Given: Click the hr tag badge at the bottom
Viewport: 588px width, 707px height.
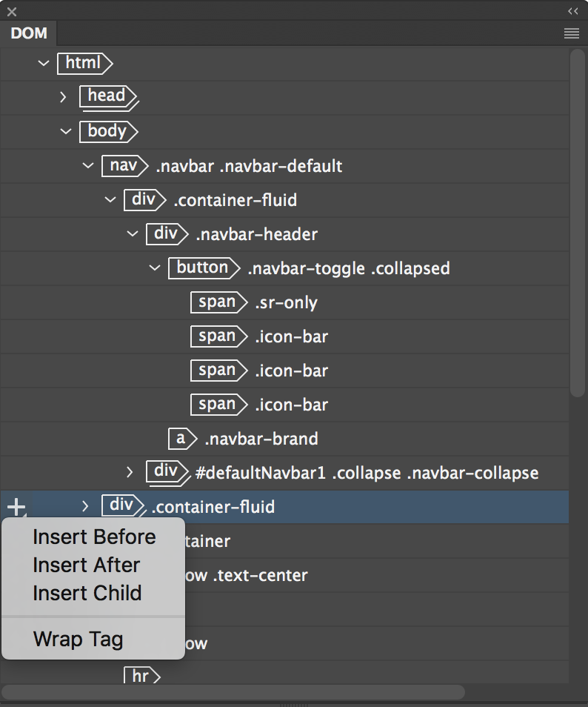Looking at the screenshot, I should pyautogui.click(x=141, y=675).
